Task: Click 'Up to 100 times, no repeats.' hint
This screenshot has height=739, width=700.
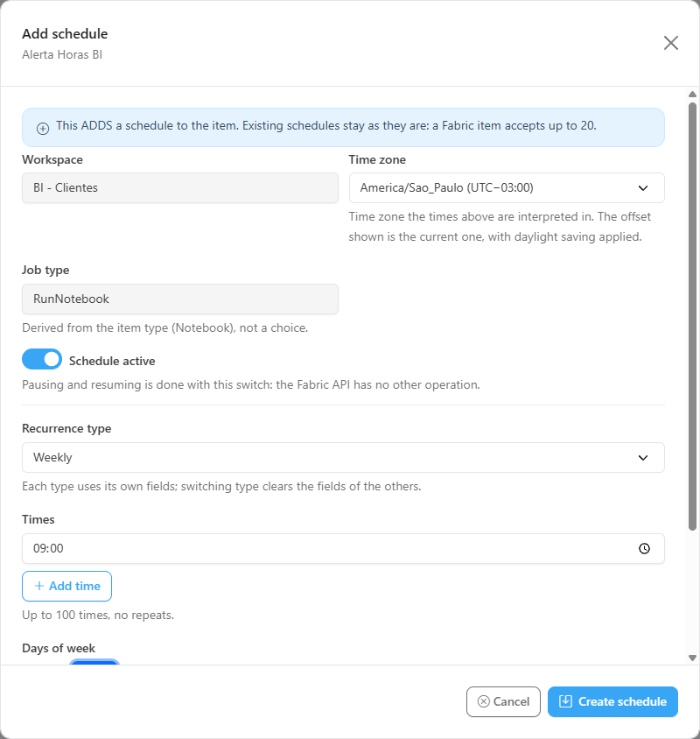Action: [98, 615]
